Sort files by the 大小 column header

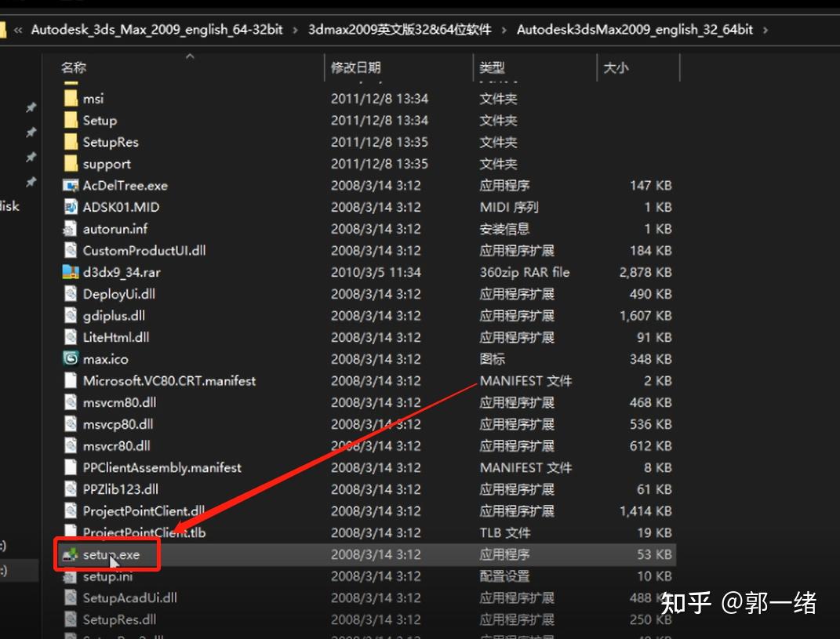(616, 67)
